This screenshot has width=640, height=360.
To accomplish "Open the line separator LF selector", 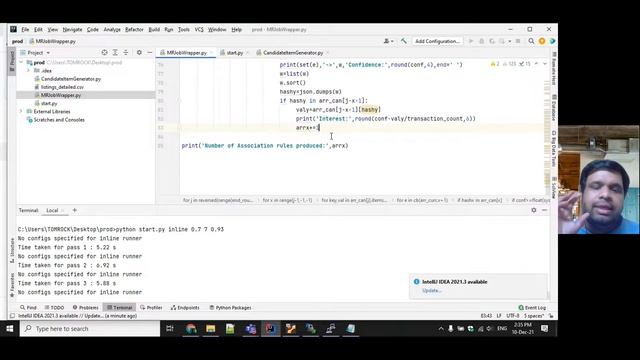I will [x=499, y=316].
